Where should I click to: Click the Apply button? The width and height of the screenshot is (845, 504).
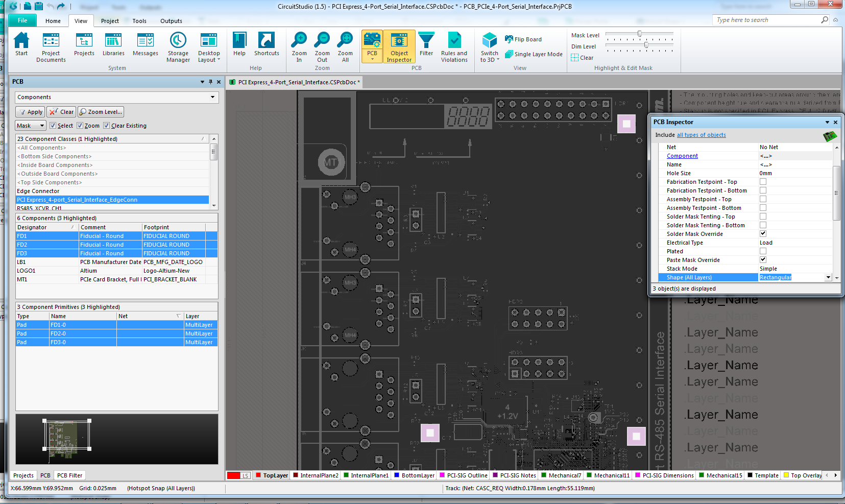pos(30,112)
